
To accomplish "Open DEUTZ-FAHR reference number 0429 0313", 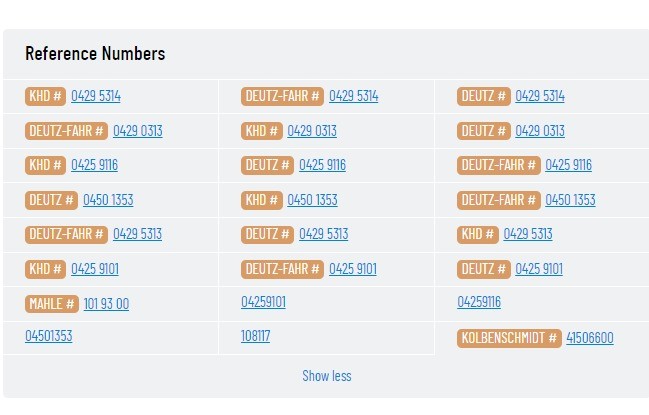I will click(x=137, y=131).
